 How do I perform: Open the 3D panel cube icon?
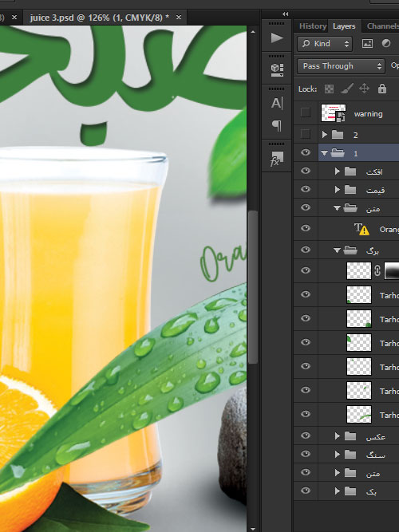277,69
